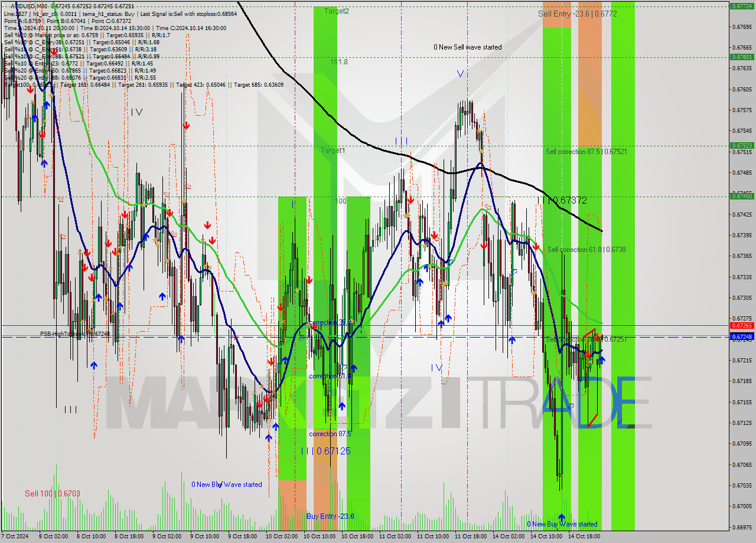This screenshot has width=756, height=543.
Task: Click 'Sell correction 61.8 | 0.6738' label
Action: 586,250
